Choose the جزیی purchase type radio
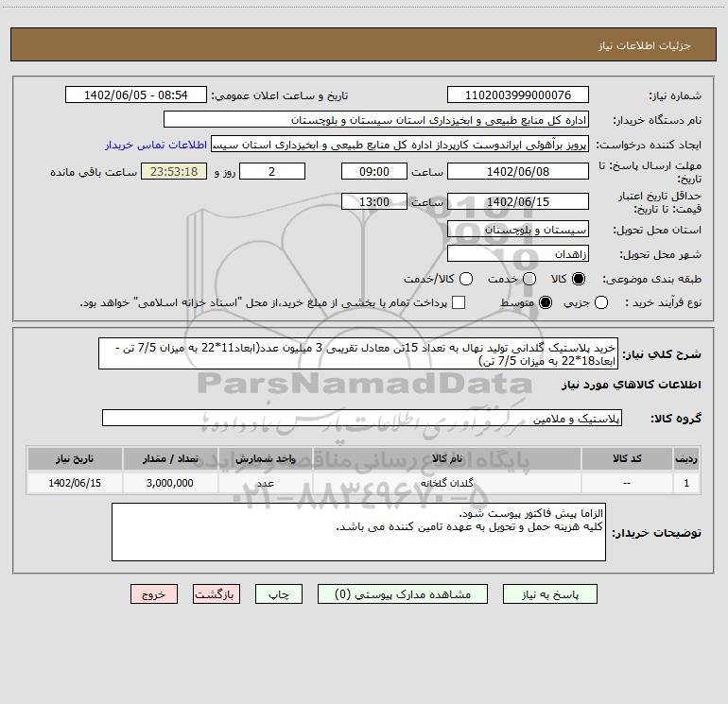728x704 pixels. [600, 302]
